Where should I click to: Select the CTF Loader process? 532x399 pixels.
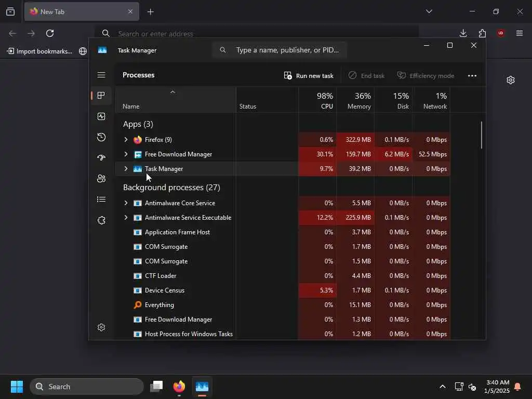tap(282, 276)
